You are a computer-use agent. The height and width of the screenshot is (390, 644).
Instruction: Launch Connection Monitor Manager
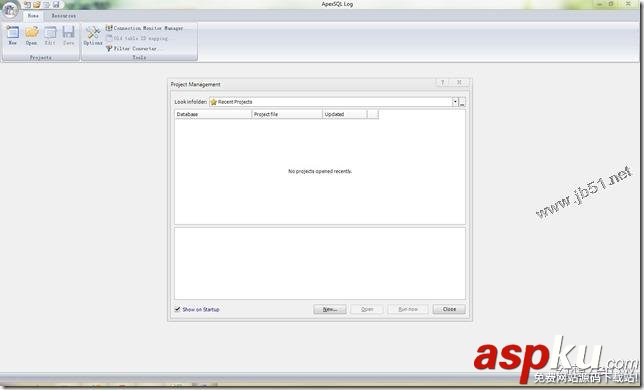pos(144,28)
